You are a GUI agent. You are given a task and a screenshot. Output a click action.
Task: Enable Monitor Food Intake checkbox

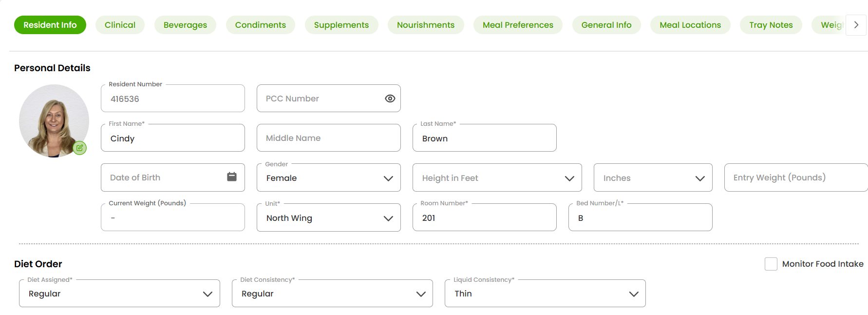[x=771, y=264]
